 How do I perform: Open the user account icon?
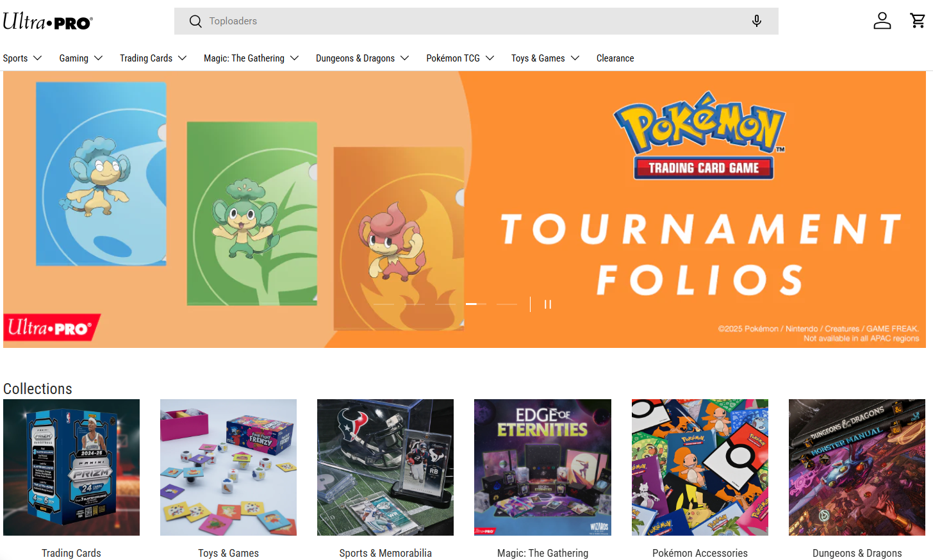click(x=882, y=21)
